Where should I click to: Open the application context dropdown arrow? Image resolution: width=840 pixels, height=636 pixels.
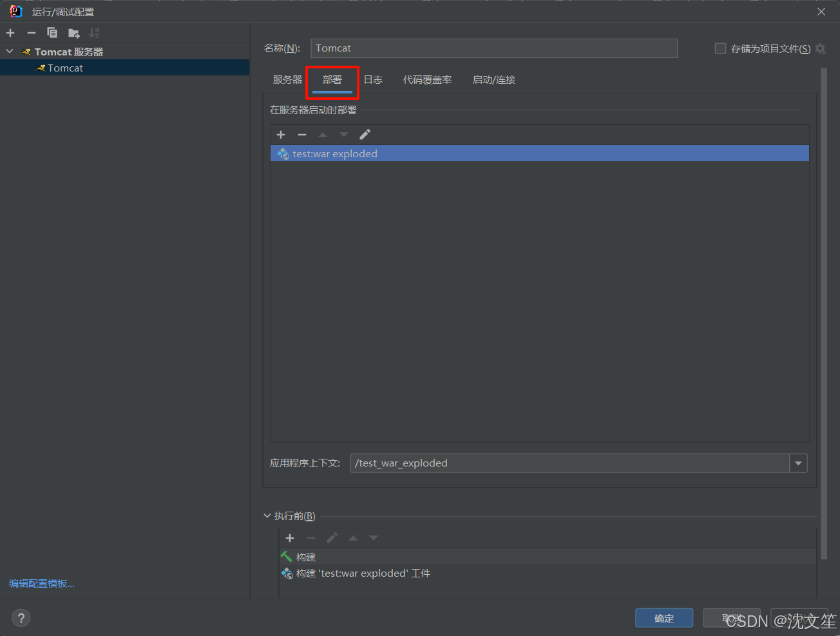point(799,463)
